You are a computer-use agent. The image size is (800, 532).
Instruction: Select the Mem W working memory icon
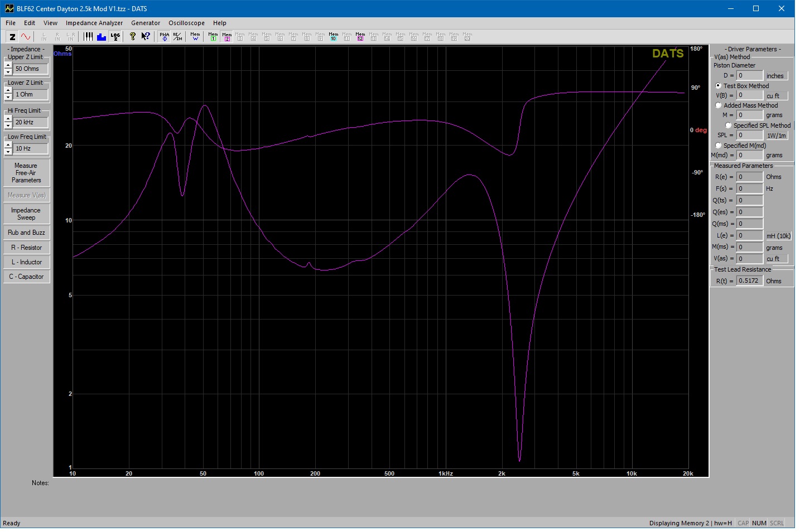tap(195, 37)
